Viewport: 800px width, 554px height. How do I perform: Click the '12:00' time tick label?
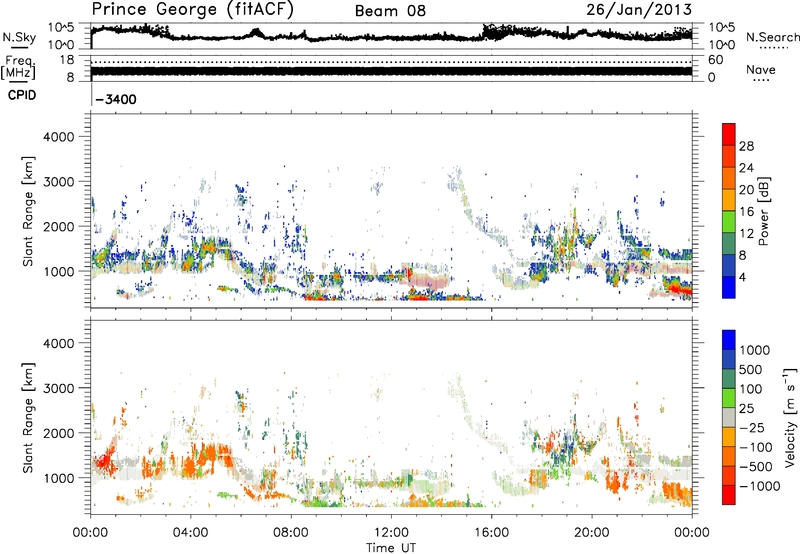pyautogui.click(x=391, y=533)
